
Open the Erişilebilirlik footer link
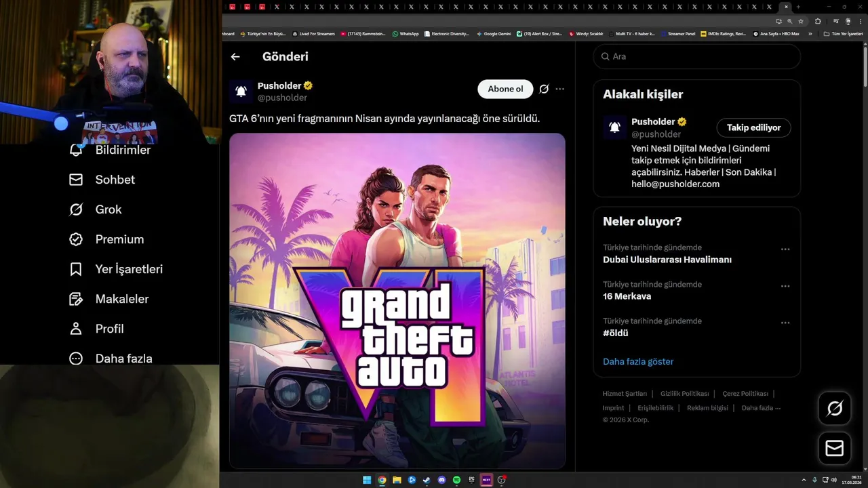click(656, 407)
